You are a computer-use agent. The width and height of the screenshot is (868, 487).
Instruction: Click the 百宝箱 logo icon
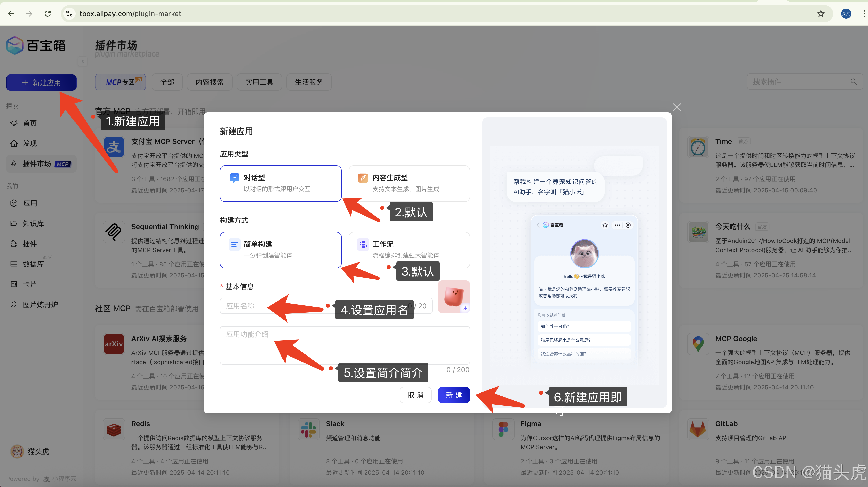pos(15,46)
